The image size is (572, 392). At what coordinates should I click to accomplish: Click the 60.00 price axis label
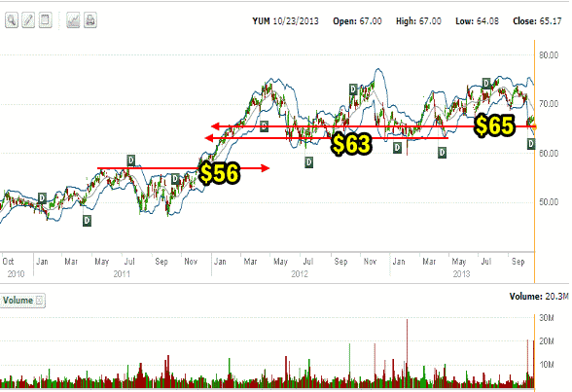[x=549, y=153]
